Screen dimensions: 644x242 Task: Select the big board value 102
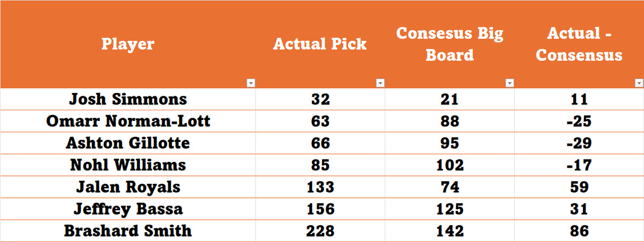click(x=450, y=165)
